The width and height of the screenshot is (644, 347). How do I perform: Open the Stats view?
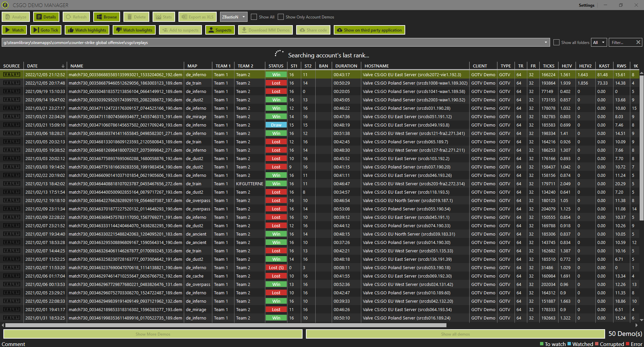(x=164, y=16)
